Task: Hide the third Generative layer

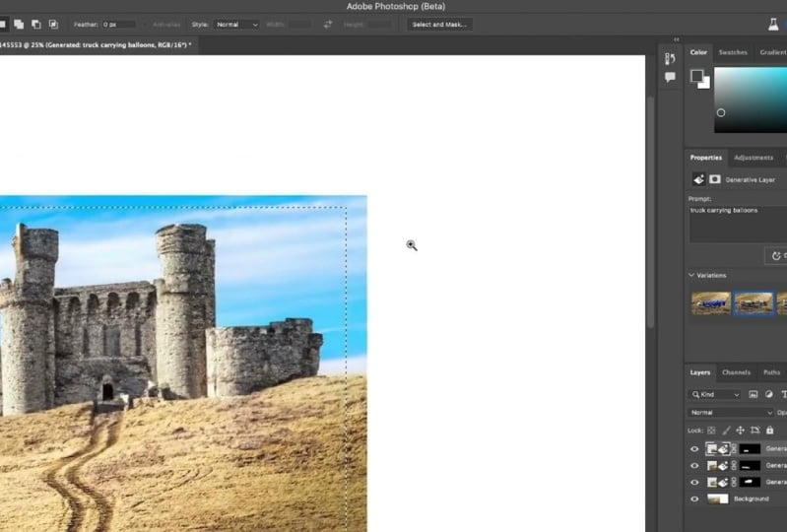Action: (694, 483)
